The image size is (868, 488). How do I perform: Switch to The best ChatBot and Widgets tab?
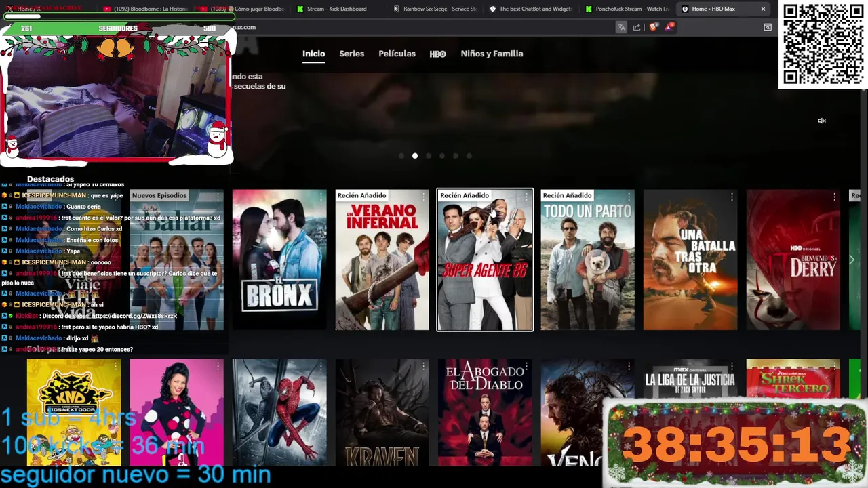click(x=531, y=9)
